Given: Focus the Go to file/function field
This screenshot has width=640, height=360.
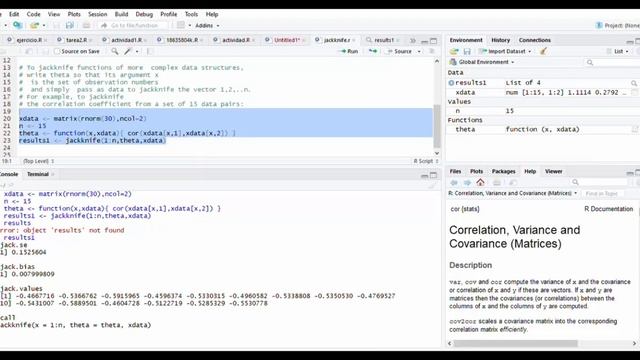Looking at the screenshot, I should tap(133, 25).
